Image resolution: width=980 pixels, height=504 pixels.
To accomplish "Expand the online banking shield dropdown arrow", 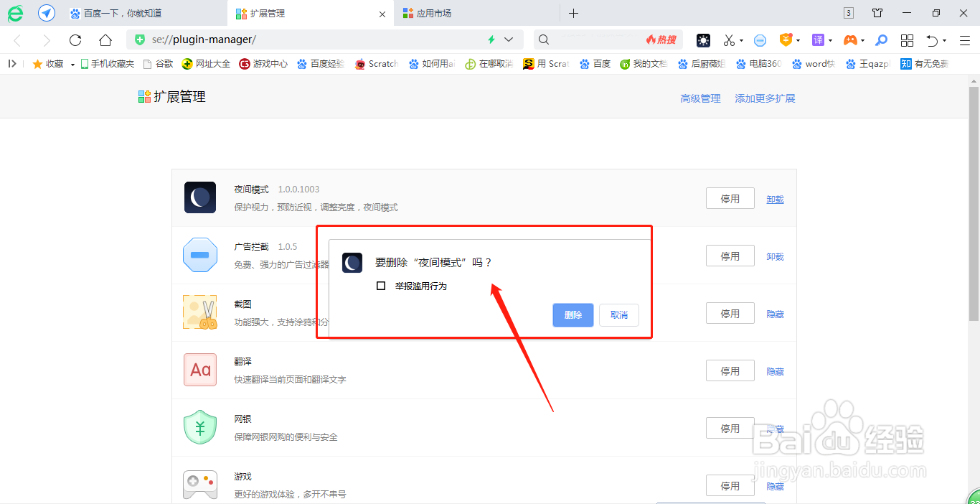I will pyautogui.click(x=798, y=41).
